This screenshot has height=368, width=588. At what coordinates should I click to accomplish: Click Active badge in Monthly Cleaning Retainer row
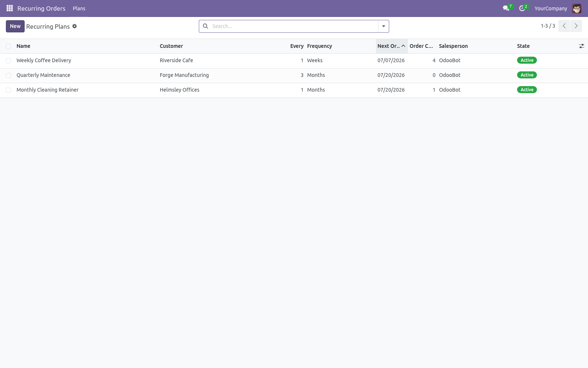click(x=527, y=90)
